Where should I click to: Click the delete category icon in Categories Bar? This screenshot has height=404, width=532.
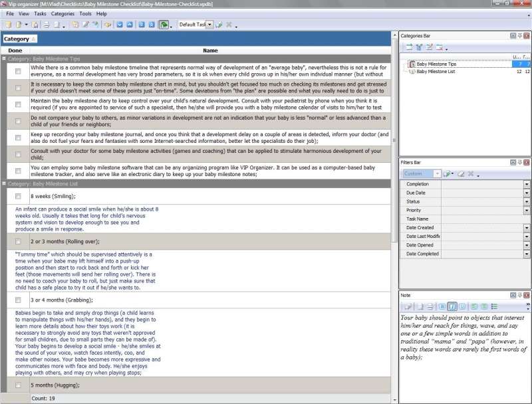click(x=439, y=48)
